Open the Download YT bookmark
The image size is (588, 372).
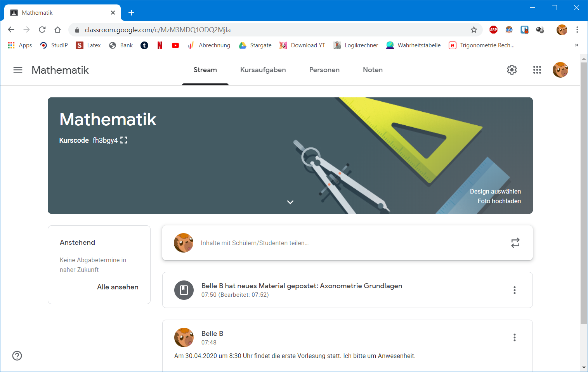pos(302,45)
